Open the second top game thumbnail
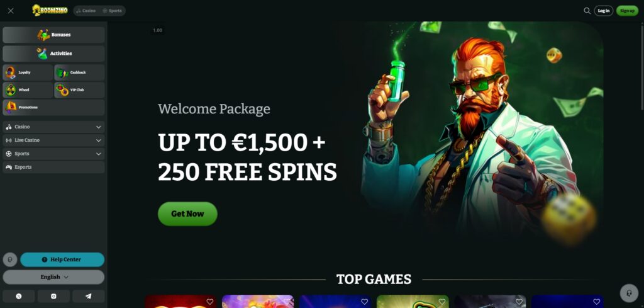The width and height of the screenshot is (644, 308). coord(258,302)
